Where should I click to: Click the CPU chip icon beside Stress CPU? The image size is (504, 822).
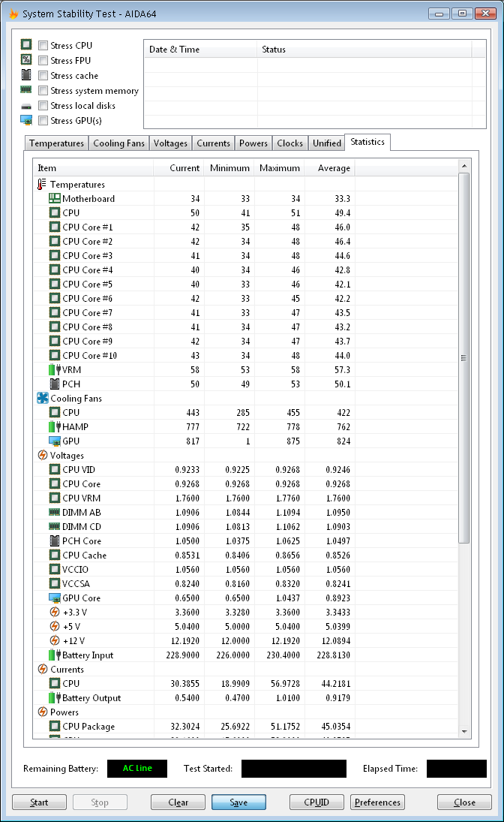[26, 44]
